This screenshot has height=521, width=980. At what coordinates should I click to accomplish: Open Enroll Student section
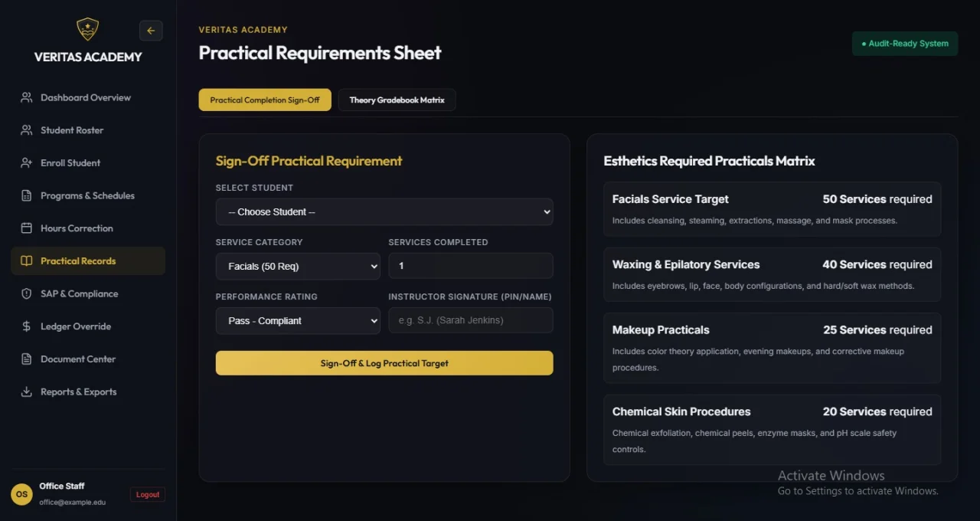click(x=88, y=163)
